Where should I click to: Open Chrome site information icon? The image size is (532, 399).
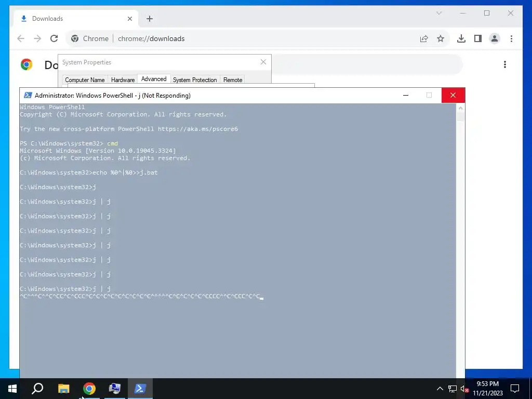tap(75, 38)
